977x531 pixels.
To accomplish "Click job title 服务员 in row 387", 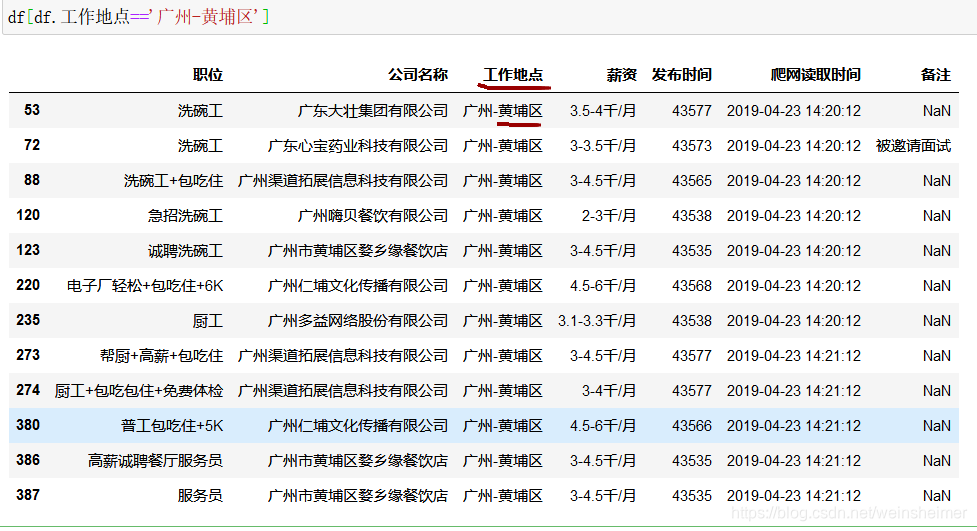I will [x=200, y=495].
